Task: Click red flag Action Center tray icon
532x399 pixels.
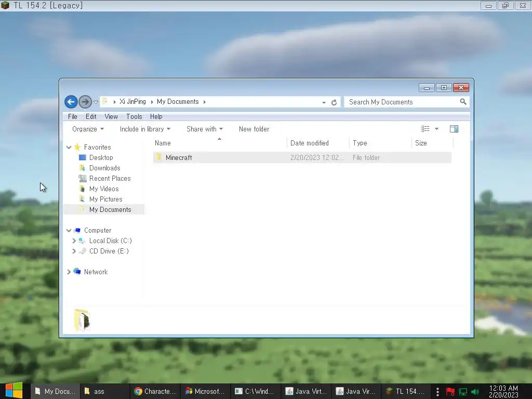Action: tap(450, 392)
